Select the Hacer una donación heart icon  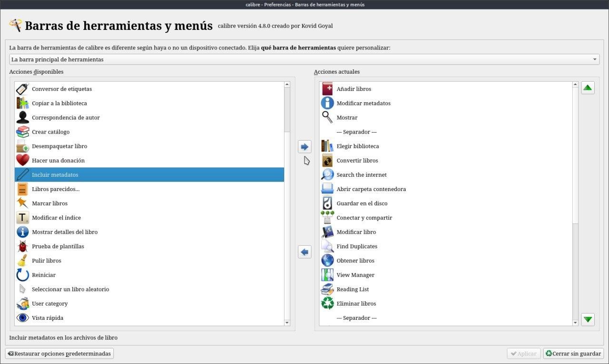coord(22,160)
